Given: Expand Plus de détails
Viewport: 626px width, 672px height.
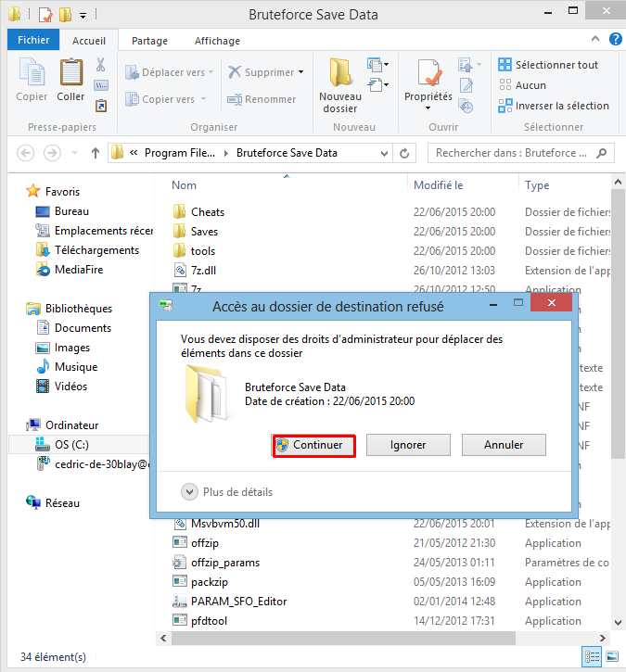Looking at the screenshot, I should (x=227, y=492).
